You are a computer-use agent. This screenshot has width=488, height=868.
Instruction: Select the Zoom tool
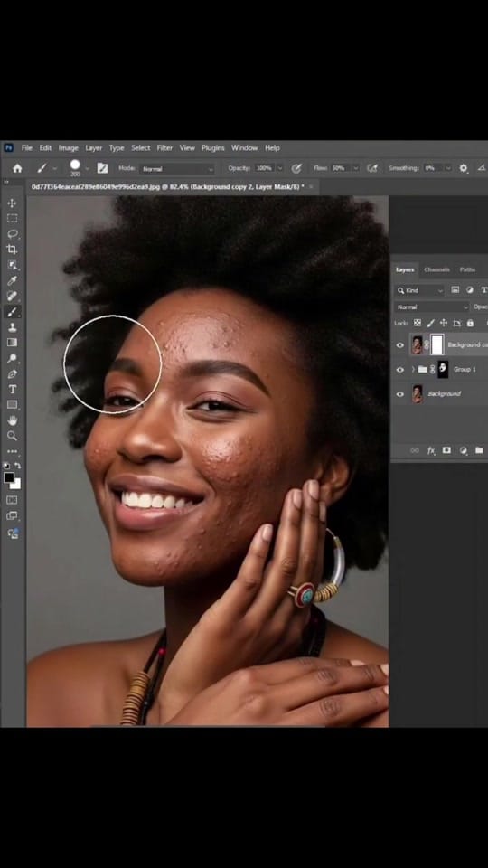click(x=12, y=436)
